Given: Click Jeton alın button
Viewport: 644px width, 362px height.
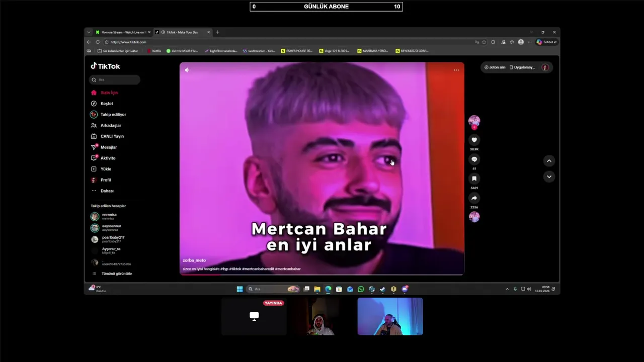Looking at the screenshot, I should pos(495,67).
